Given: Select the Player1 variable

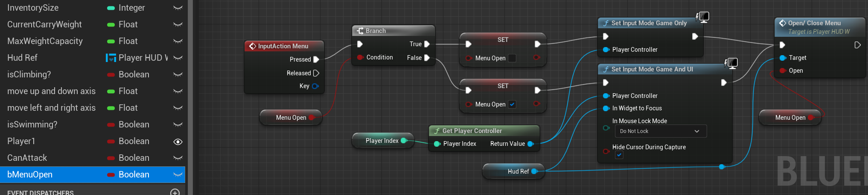Looking at the screenshot, I should (93, 141).
